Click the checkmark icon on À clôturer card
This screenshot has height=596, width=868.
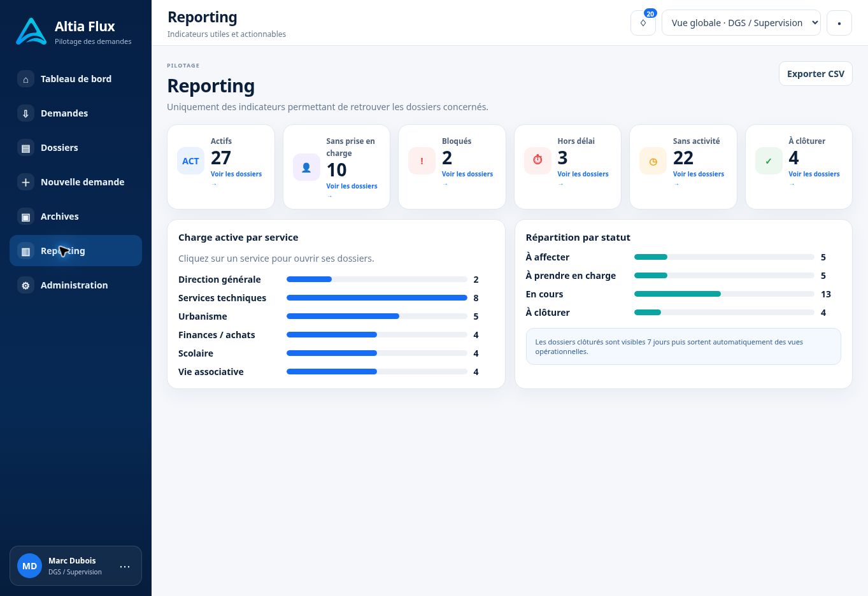(x=769, y=161)
